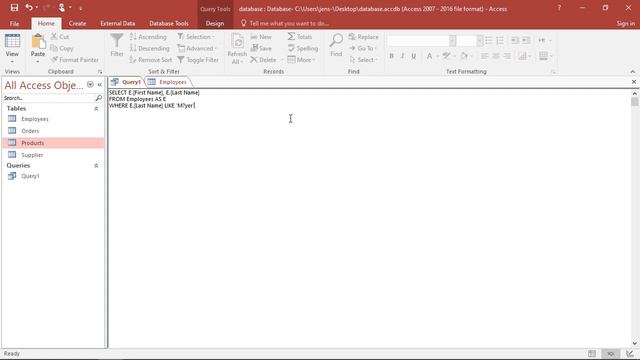The height and width of the screenshot is (360, 640).
Task: Switch to SQL view in status bar
Action: (611, 353)
